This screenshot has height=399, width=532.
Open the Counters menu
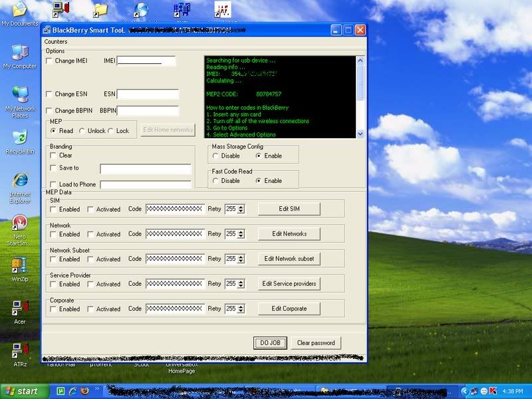[56, 41]
